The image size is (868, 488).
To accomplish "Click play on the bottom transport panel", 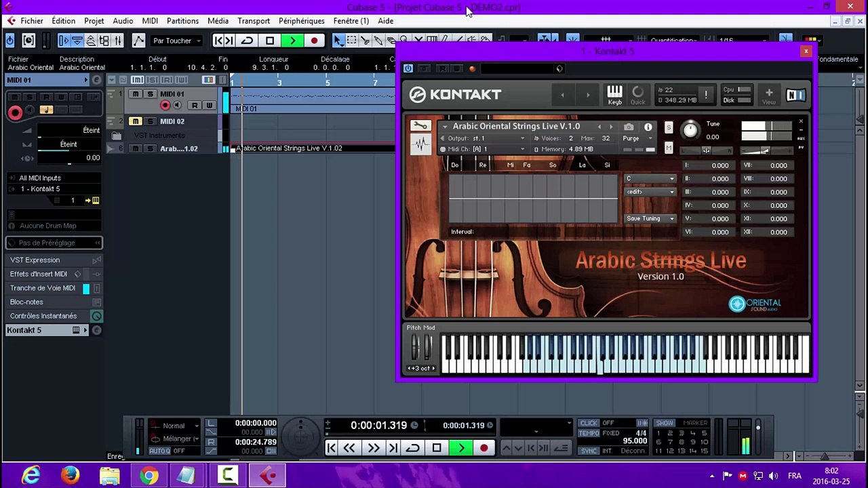I will [461, 447].
